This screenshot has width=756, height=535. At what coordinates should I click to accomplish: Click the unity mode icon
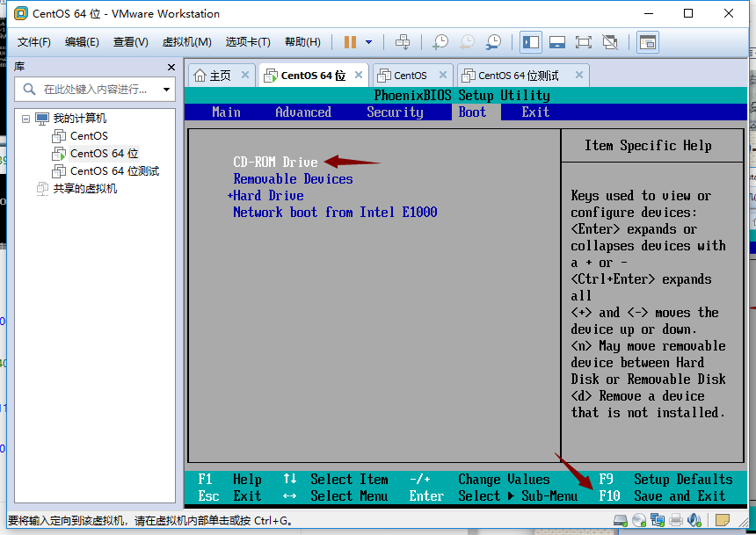click(610, 42)
